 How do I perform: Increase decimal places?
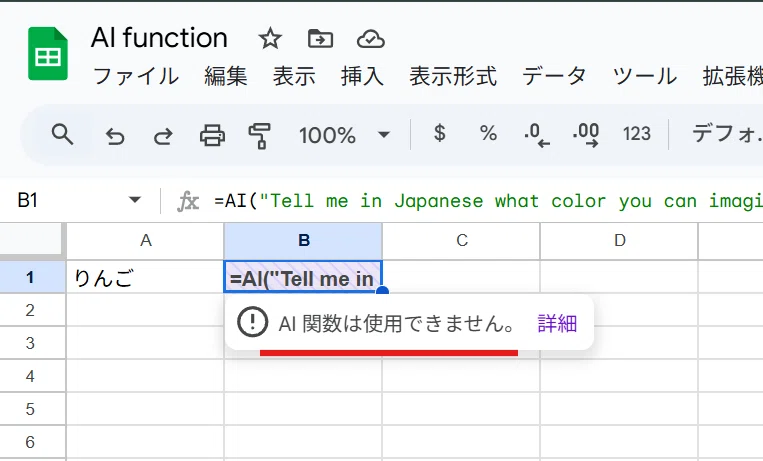585,134
